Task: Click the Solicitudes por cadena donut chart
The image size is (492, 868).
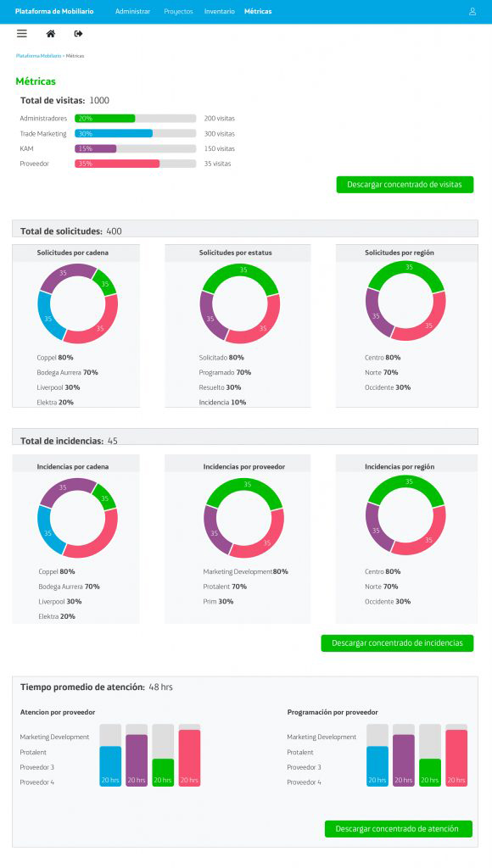Action: [77, 303]
